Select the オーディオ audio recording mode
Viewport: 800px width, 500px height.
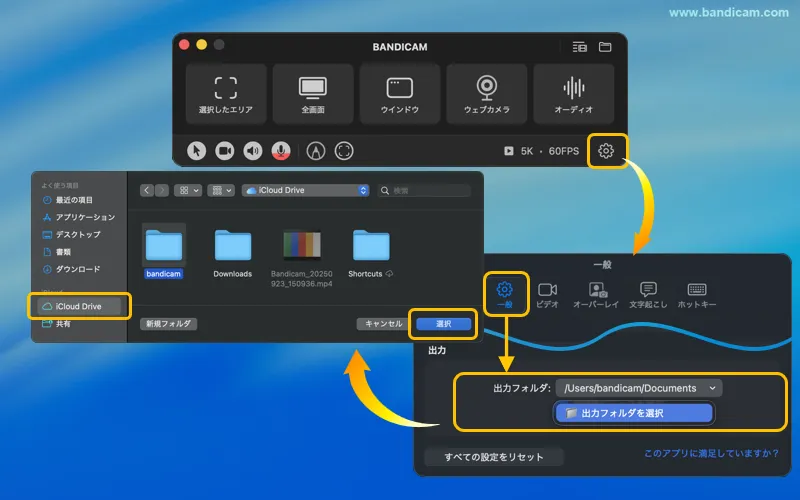coord(573,94)
